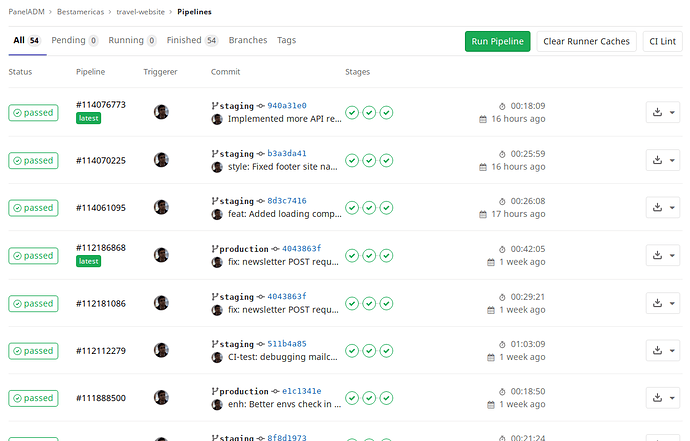Click first stage icon of pipeline #114076773

tap(352, 113)
